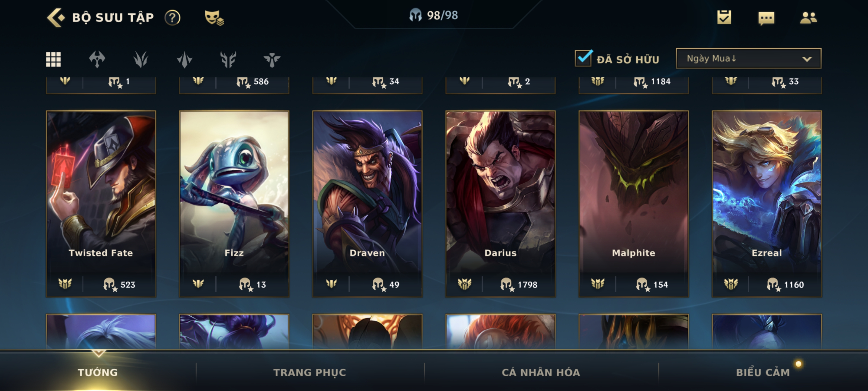Open the friends list icon
Image resolution: width=868 pixels, height=391 pixels.
click(808, 18)
